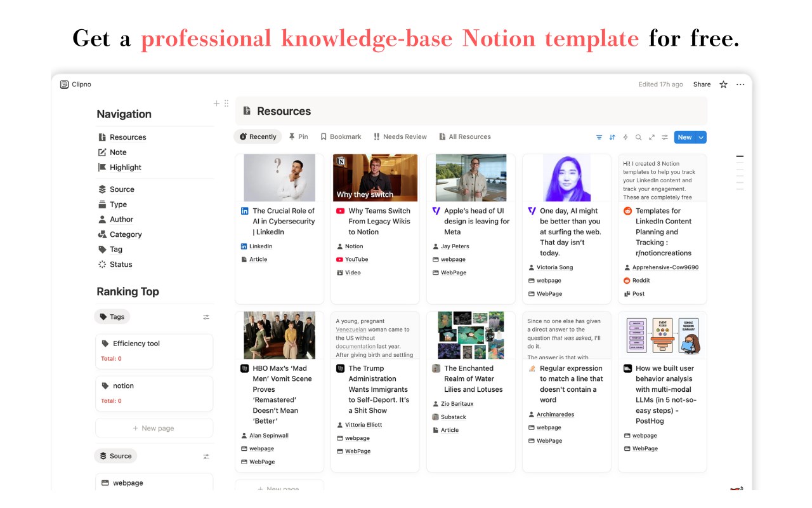Open Regular expression to match a line title

point(572,384)
